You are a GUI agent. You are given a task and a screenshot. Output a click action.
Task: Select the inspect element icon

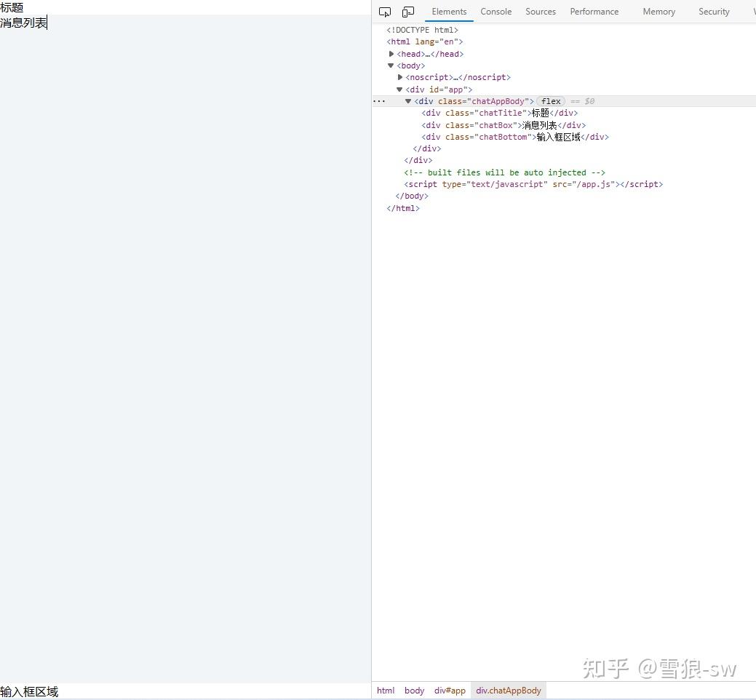(385, 11)
